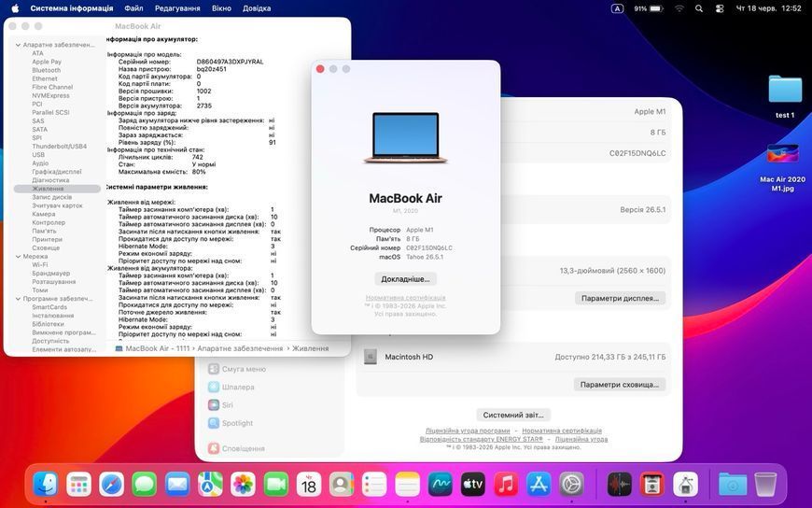Open Нормативна сертифікація link in About window
The width and height of the screenshot is (812, 508).
(405, 298)
